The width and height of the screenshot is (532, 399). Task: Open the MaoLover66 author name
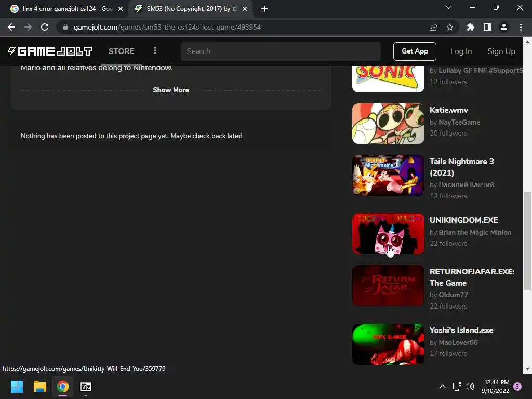pyautogui.click(x=458, y=342)
